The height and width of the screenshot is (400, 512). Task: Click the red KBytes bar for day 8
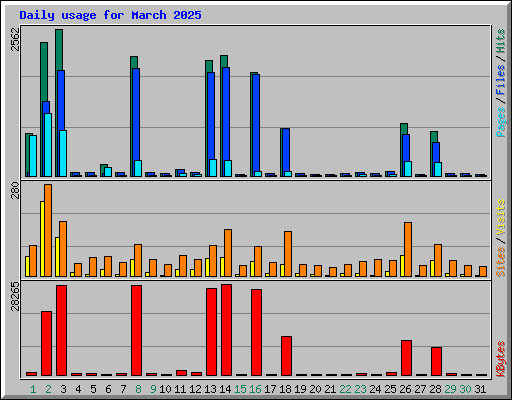[x=136, y=330]
